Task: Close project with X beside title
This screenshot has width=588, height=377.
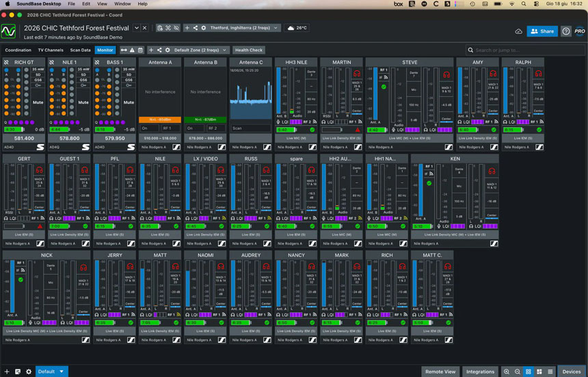Action: pos(145,28)
